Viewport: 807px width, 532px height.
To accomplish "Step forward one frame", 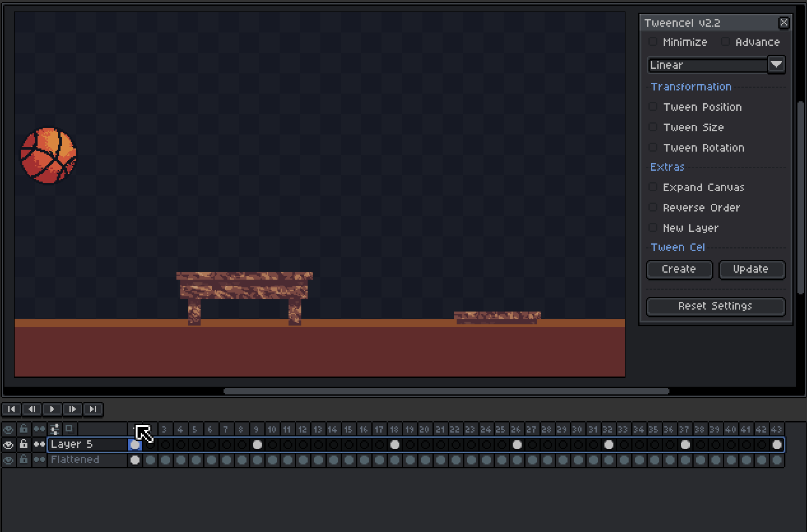I will 72,409.
